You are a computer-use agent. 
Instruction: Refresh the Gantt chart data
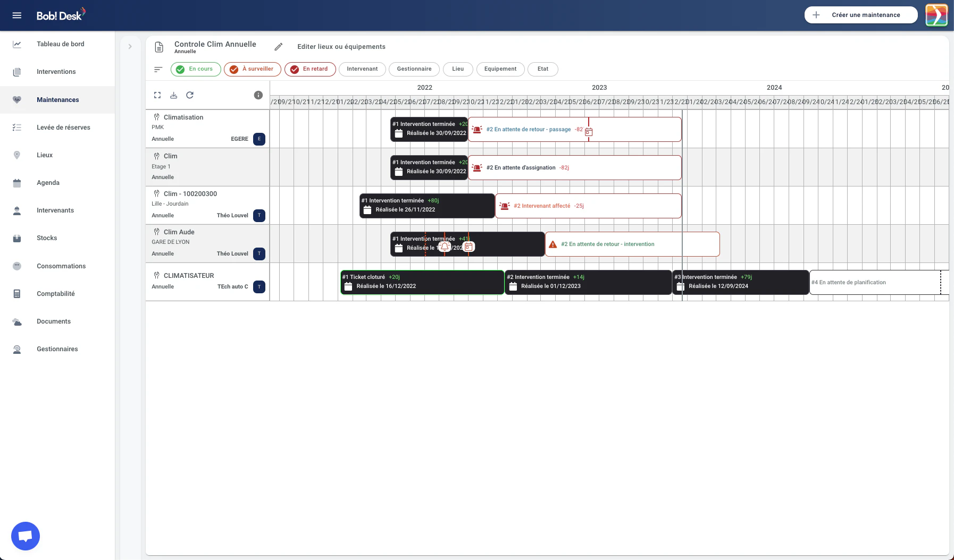click(190, 95)
